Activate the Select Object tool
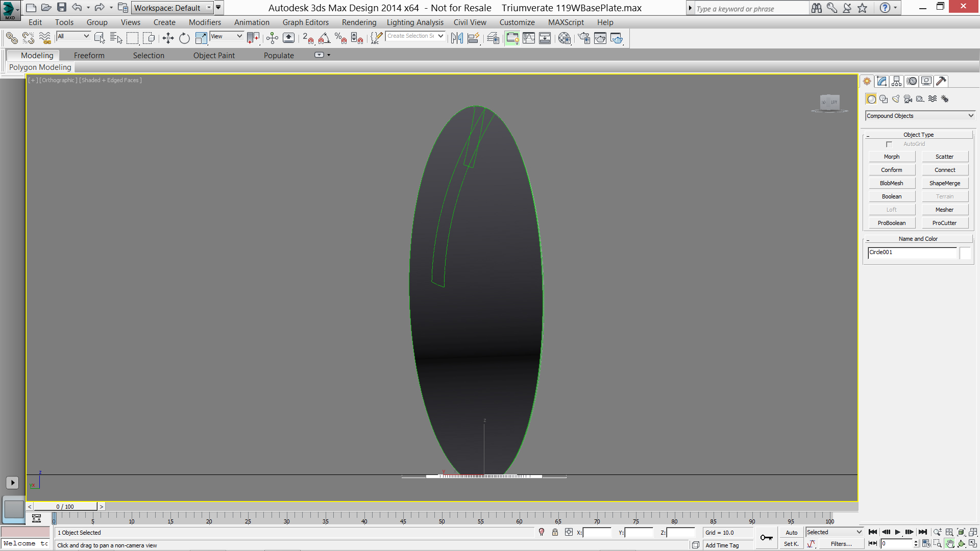 (x=100, y=38)
